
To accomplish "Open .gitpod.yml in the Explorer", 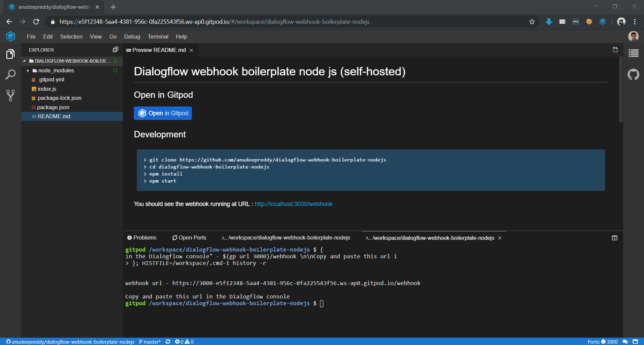I will click(x=72, y=80).
